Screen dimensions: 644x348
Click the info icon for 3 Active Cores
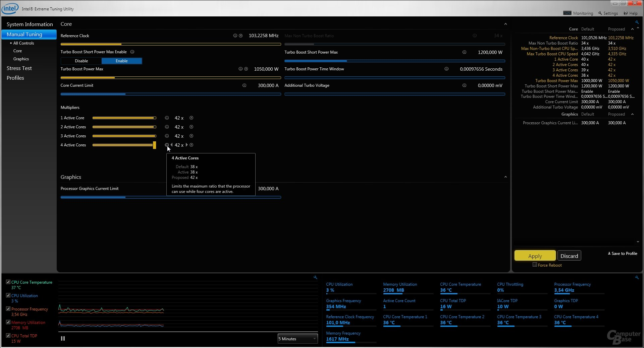[x=167, y=136]
